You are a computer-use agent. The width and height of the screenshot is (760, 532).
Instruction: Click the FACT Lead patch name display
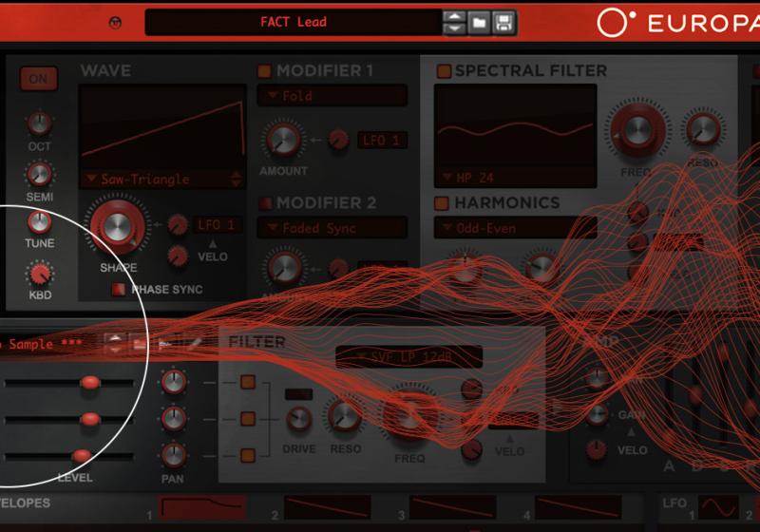294,22
